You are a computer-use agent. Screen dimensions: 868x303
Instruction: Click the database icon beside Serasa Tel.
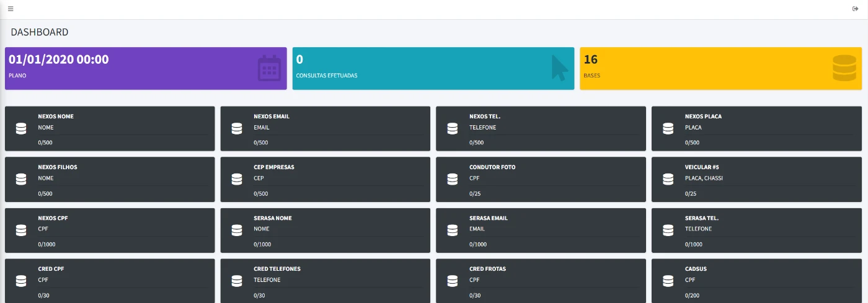point(668,230)
